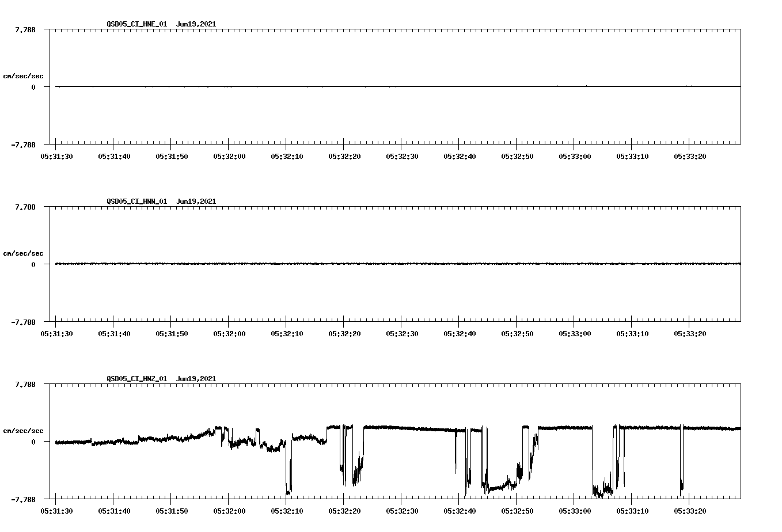Select the 7.788 upper limit on HNN plot

point(25,207)
